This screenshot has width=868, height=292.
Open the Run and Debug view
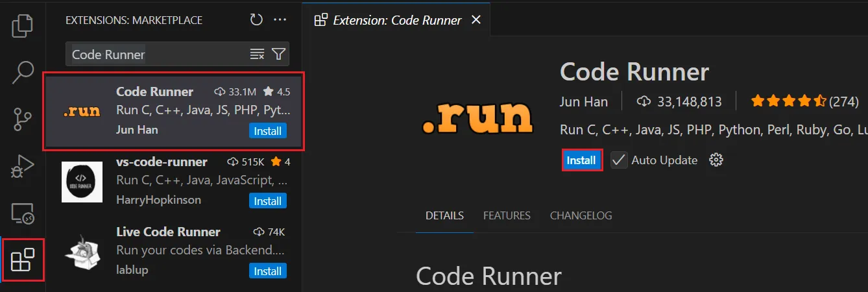(x=23, y=167)
